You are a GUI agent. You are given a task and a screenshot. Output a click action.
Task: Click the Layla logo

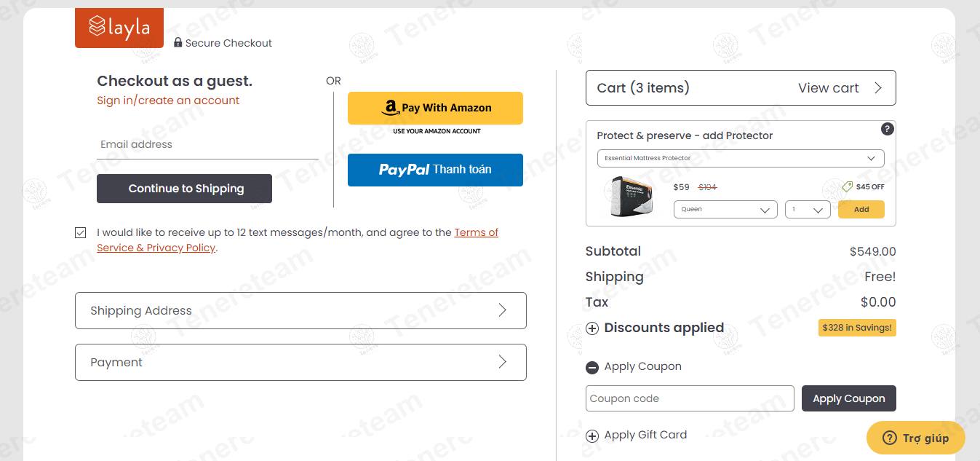119,28
